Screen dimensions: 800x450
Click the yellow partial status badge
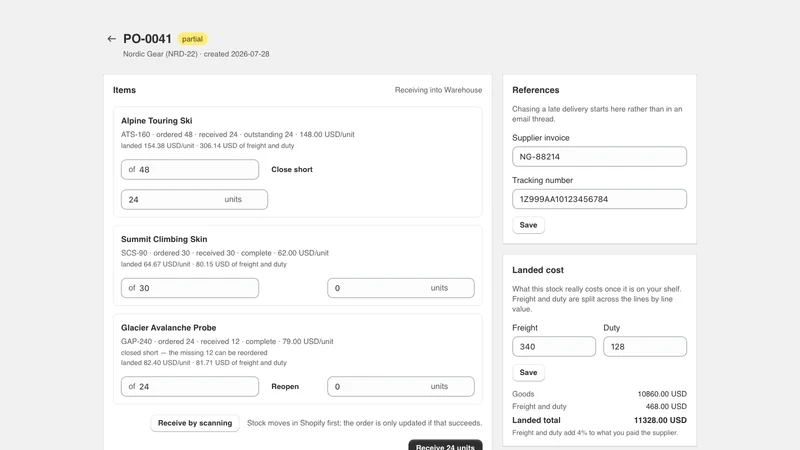(192, 39)
